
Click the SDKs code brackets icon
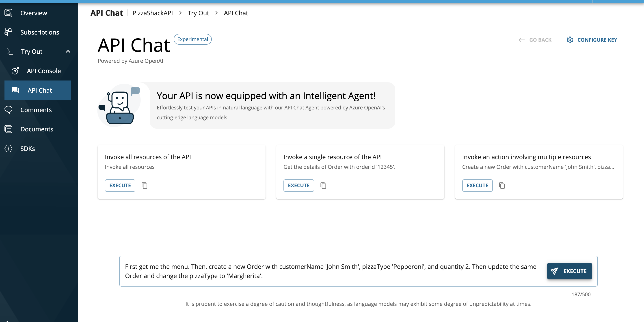click(9, 148)
